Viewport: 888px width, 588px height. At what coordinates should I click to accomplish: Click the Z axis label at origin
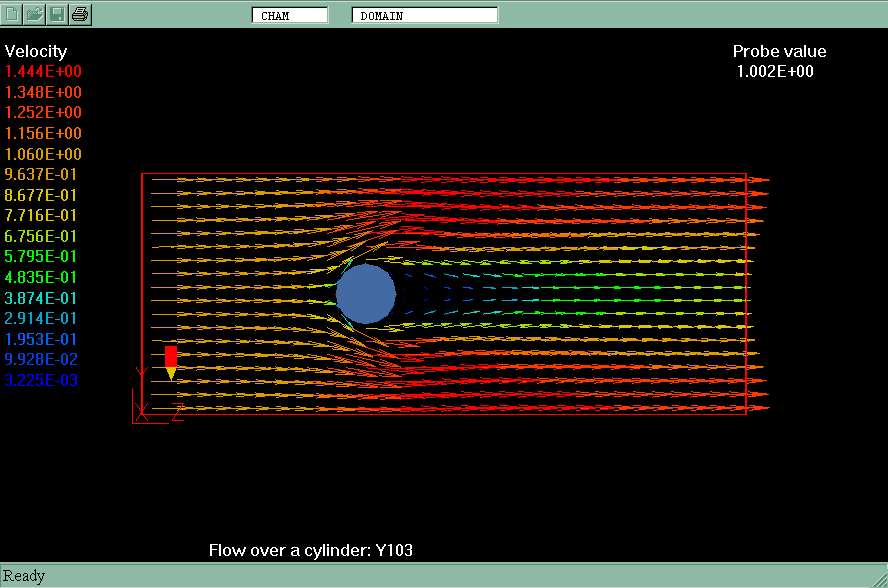tap(178, 411)
